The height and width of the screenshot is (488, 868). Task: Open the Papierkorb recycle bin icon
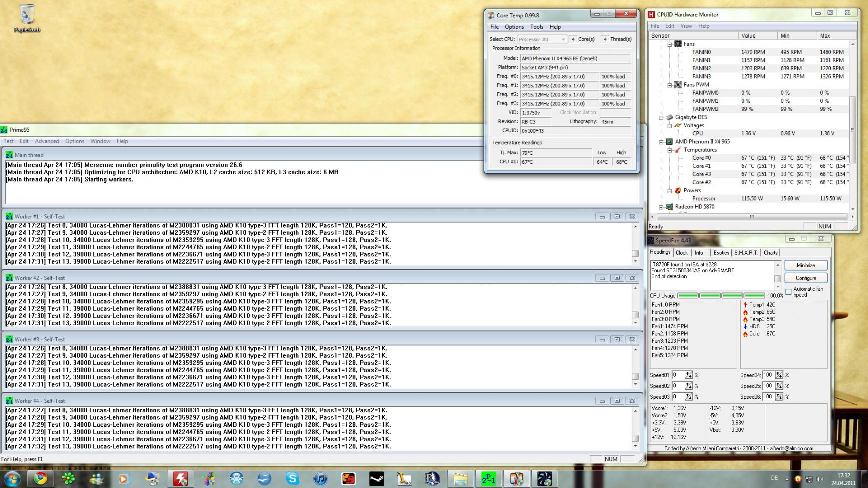(x=27, y=19)
